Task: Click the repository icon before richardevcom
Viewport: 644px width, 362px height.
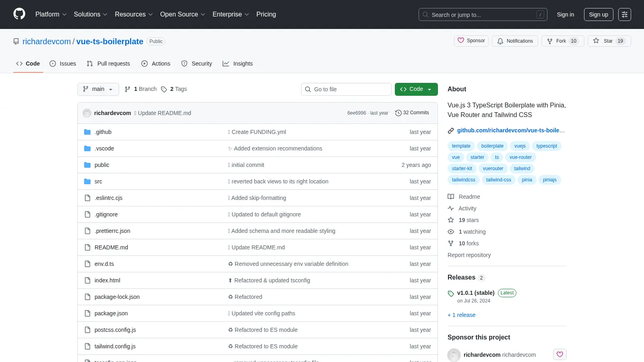Action: pyautogui.click(x=16, y=41)
